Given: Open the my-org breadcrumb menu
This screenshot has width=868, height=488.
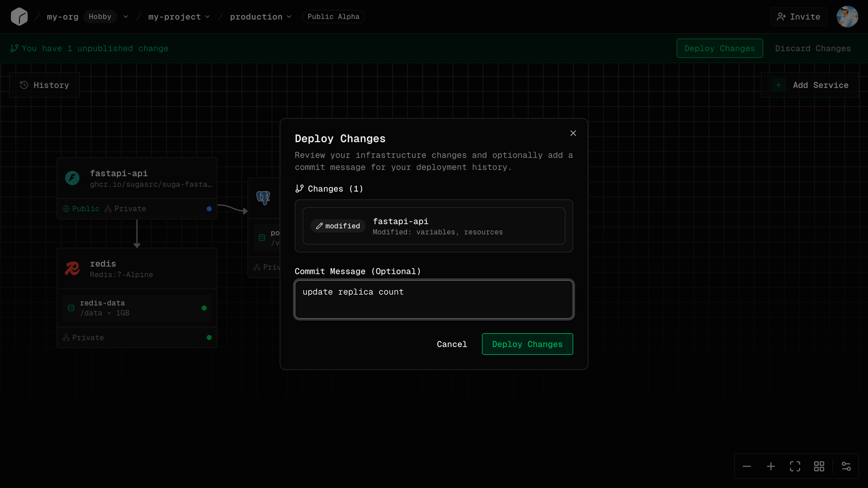Looking at the screenshot, I should [x=62, y=17].
